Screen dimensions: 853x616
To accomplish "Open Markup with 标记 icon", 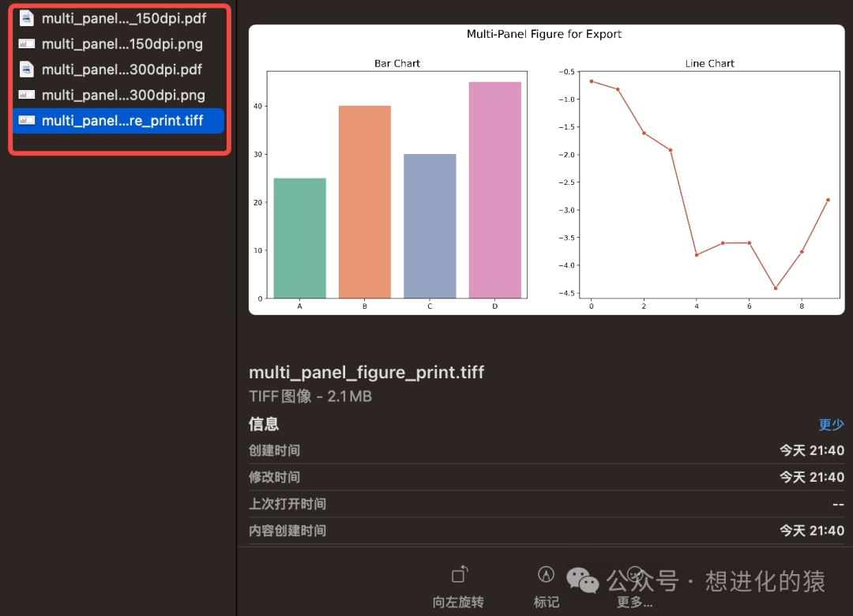I will pyautogui.click(x=546, y=574).
